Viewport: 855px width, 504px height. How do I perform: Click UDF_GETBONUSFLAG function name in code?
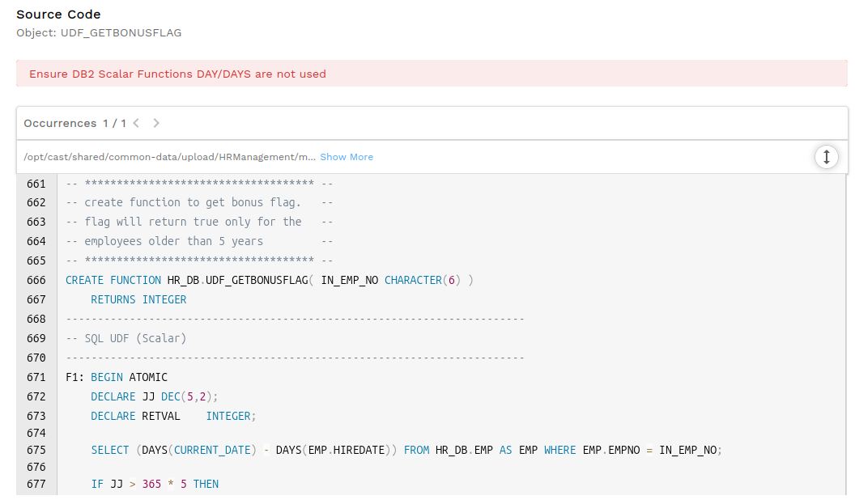[257, 280]
